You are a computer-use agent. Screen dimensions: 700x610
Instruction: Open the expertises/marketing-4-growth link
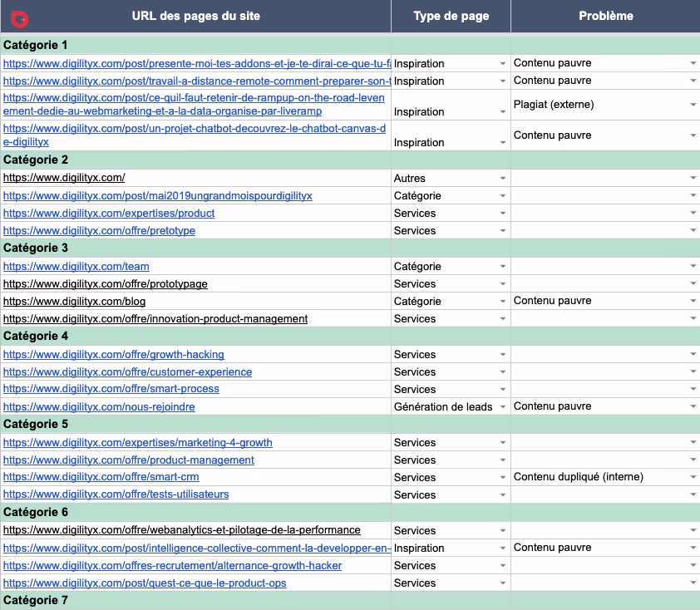point(137,443)
